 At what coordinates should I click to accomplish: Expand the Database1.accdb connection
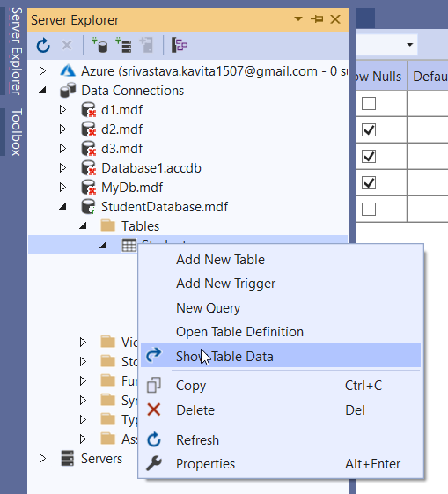pyautogui.click(x=63, y=168)
